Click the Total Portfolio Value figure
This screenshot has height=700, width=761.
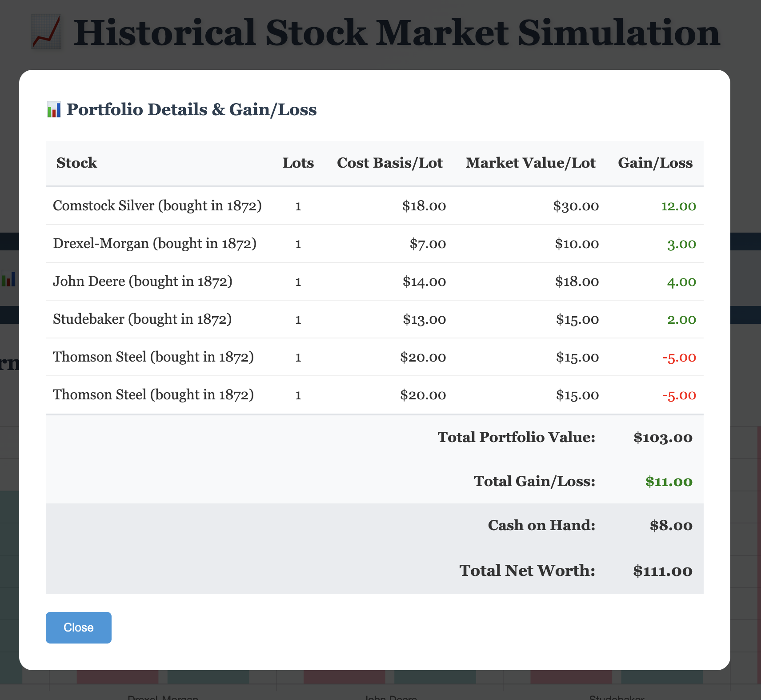(x=663, y=437)
